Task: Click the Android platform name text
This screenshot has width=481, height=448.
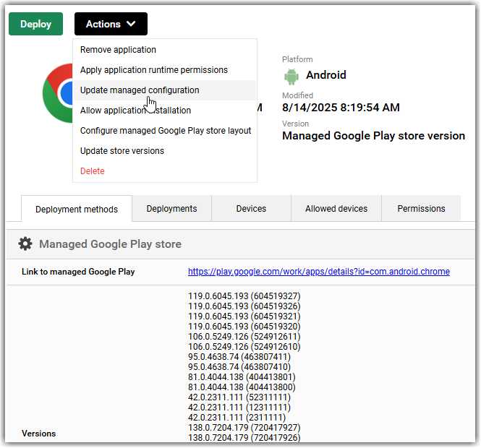Action: (326, 75)
